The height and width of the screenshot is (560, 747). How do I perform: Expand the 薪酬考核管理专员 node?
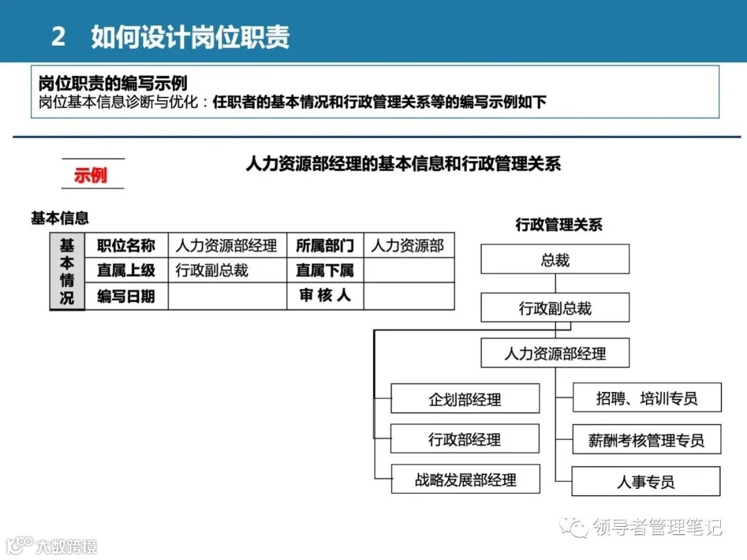coord(645,439)
